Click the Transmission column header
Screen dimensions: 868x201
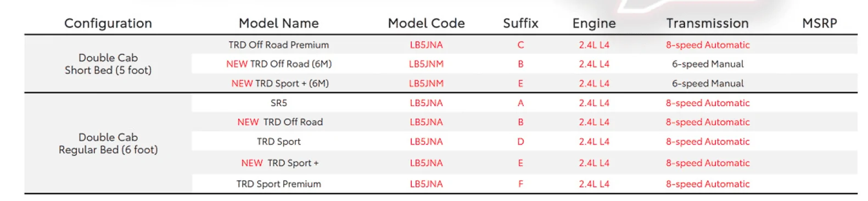click(x=708, y=23)
